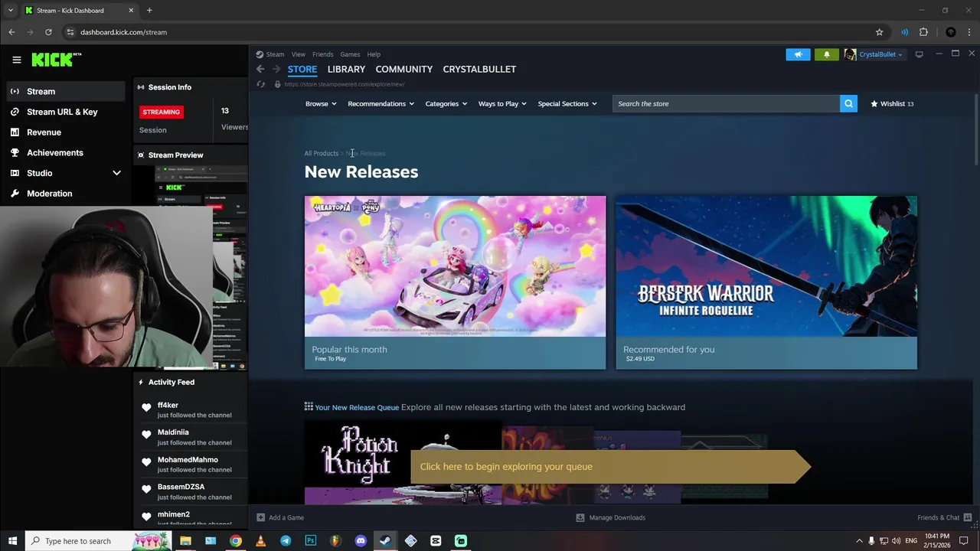The width and height of the screenshot is (980, 551).
Task: Open VLC from the taskbar
Action: 260,541
